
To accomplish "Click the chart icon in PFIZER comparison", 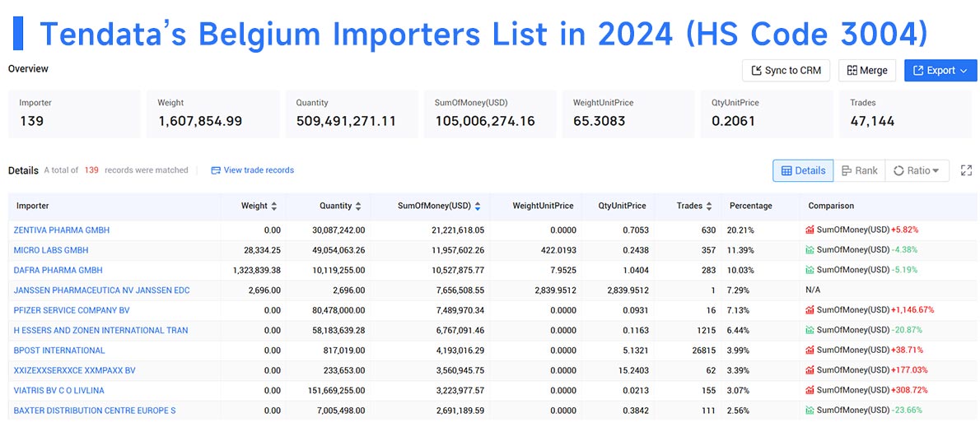I will 810,309.
